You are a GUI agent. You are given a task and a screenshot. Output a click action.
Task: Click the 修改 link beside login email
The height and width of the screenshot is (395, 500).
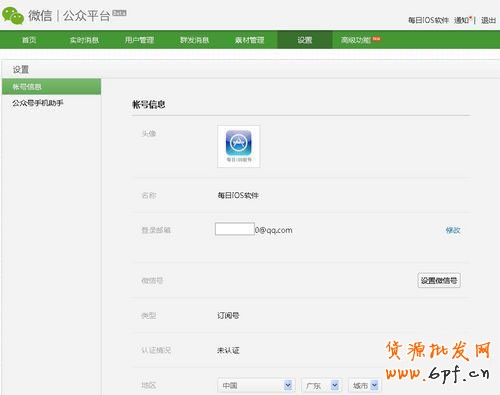click(453, 230)
